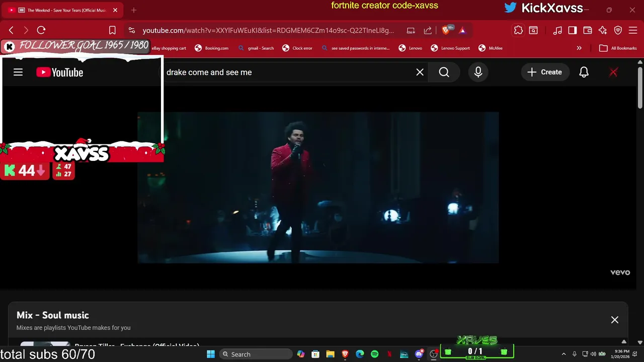
Task: Open the Extensions puzzle icon
Action: 518,30
